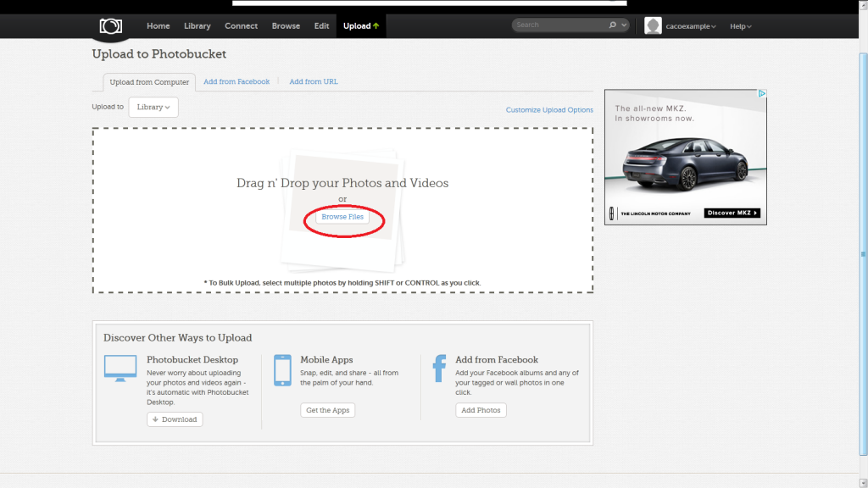The width and height of the screenshot is (868, 488).
Task: Click the Mobile Apps phone icon
Action: [282, 370]
